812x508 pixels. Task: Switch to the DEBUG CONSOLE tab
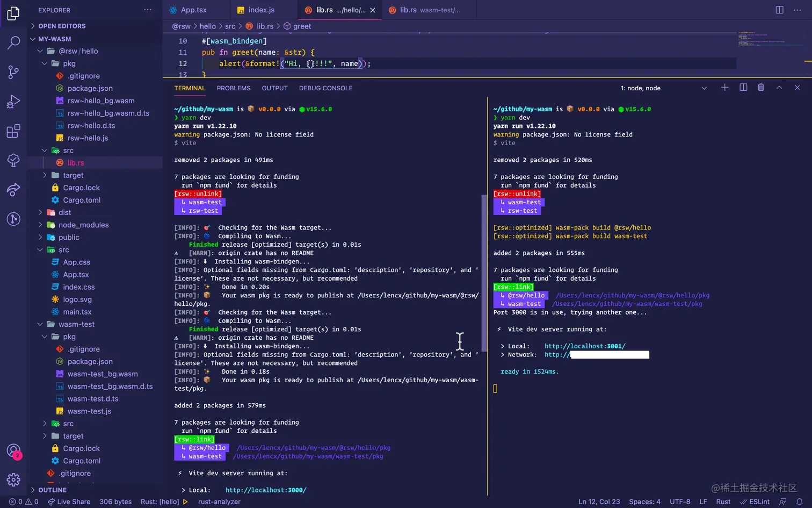click(325, 88)
